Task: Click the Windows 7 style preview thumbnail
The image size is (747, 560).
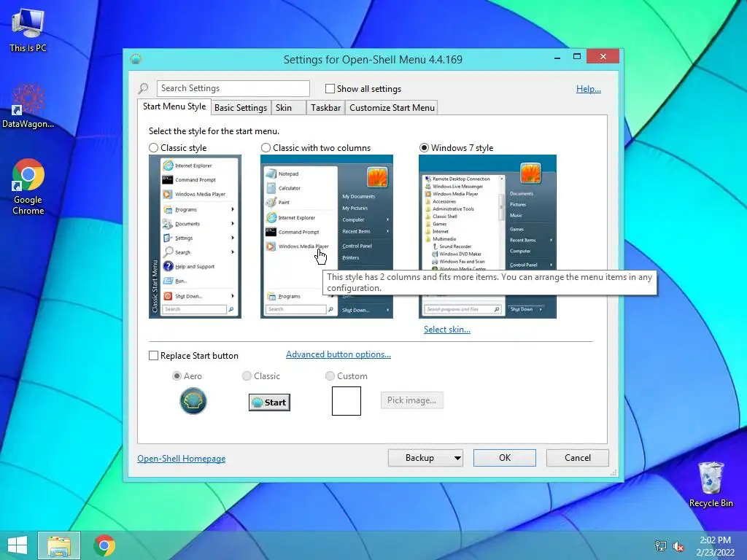Action: pyautogui.click(x=487, y=237)
